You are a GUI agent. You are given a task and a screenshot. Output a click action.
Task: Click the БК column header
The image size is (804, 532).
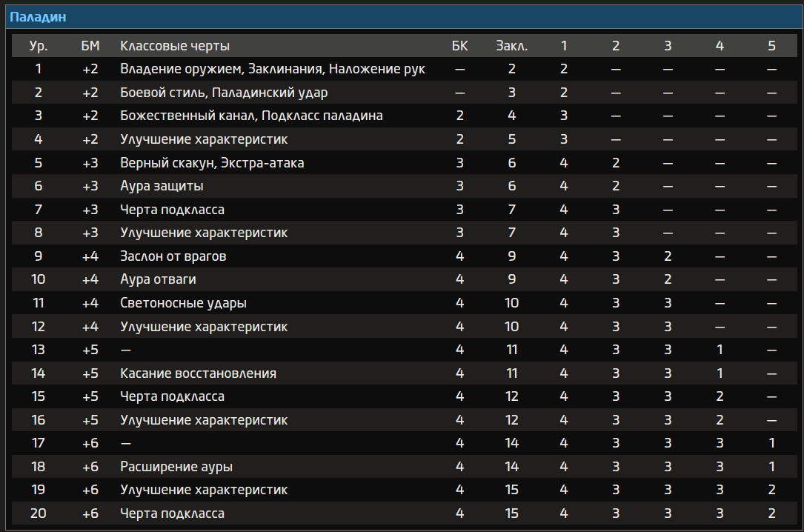pyautogui.click(x=460, y=46)
